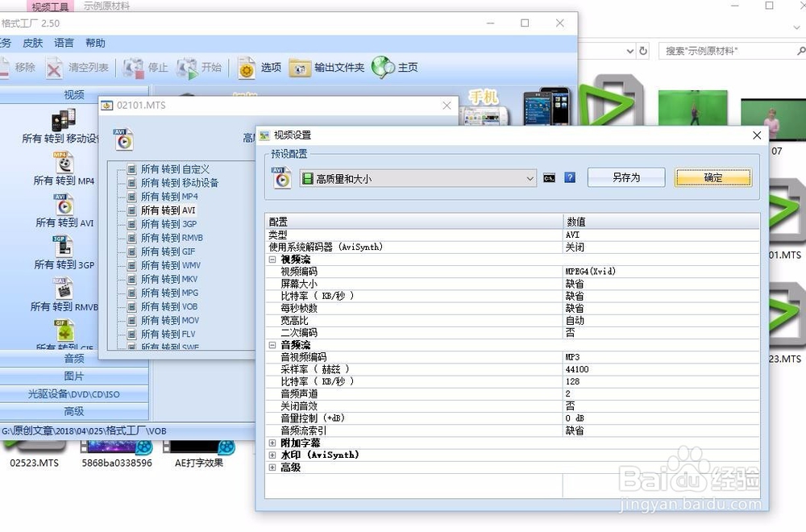Click the refresh icon in Explorer address bar
This screenshot has height=532, width=806.
643,51
